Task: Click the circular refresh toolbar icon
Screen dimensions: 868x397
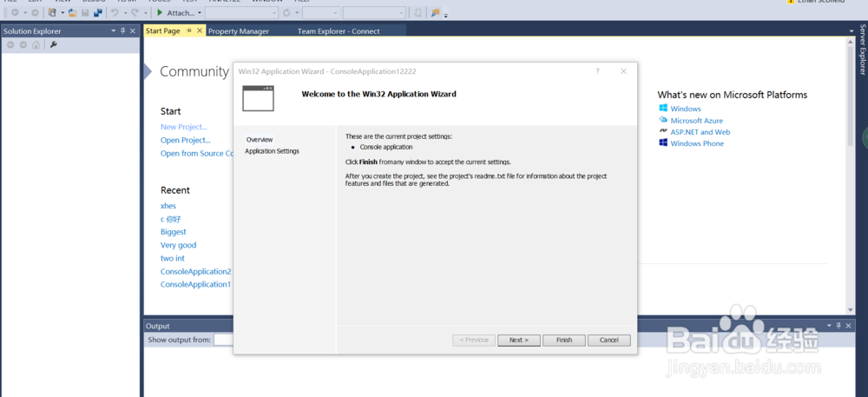Action: (x=286, y=13)
